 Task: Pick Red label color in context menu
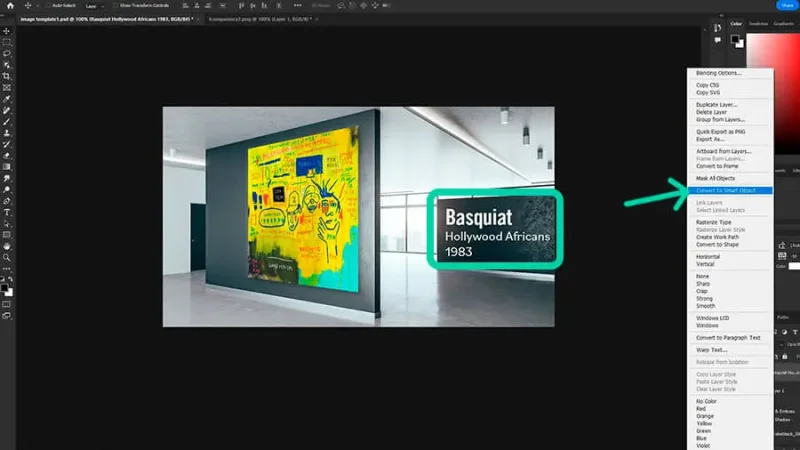click(x=701, y=409)
